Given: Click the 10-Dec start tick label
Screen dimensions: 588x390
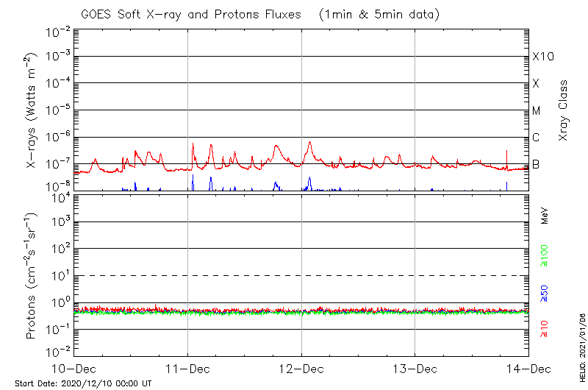Looking at the screenshot, I should (74, 368).
